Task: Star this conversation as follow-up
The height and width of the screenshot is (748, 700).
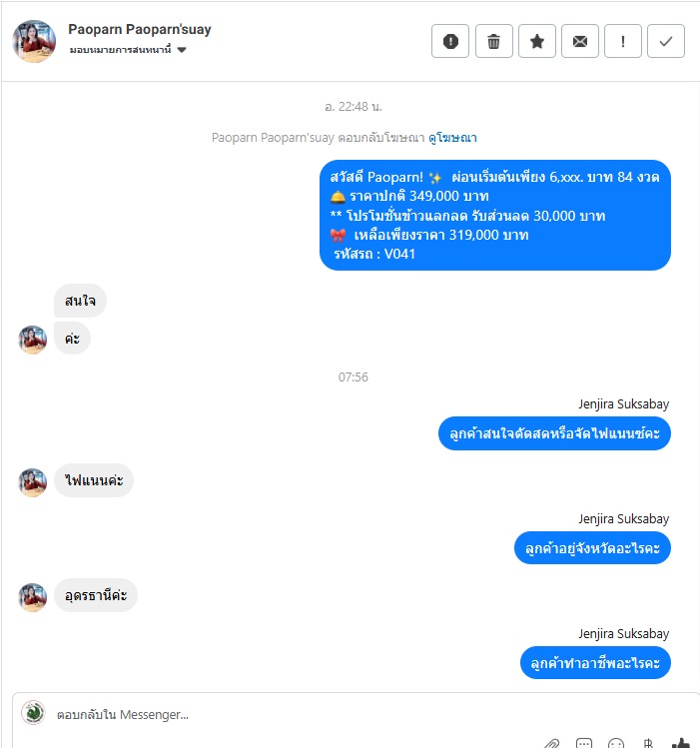Action: 537,41
